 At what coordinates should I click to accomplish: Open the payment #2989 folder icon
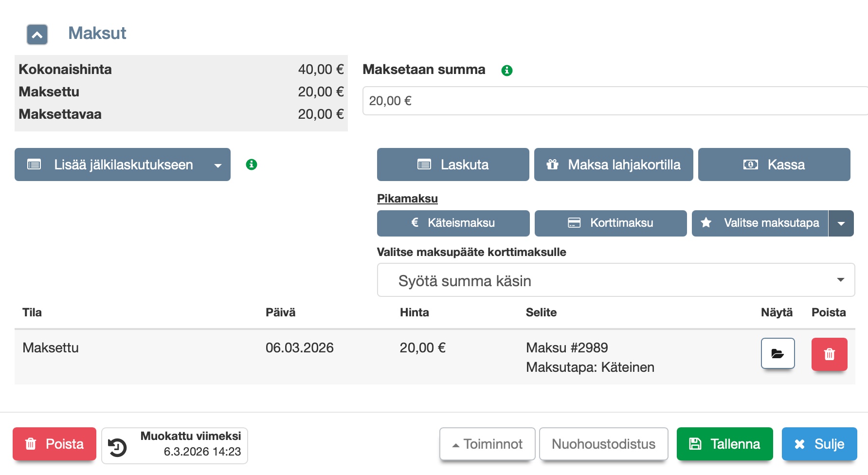pos(777,353)
